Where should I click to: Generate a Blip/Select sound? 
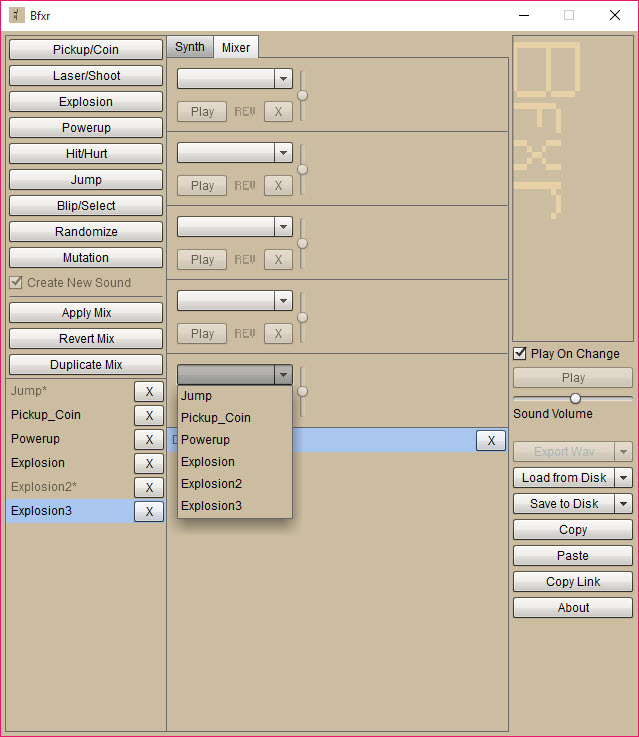click(86, 205)
